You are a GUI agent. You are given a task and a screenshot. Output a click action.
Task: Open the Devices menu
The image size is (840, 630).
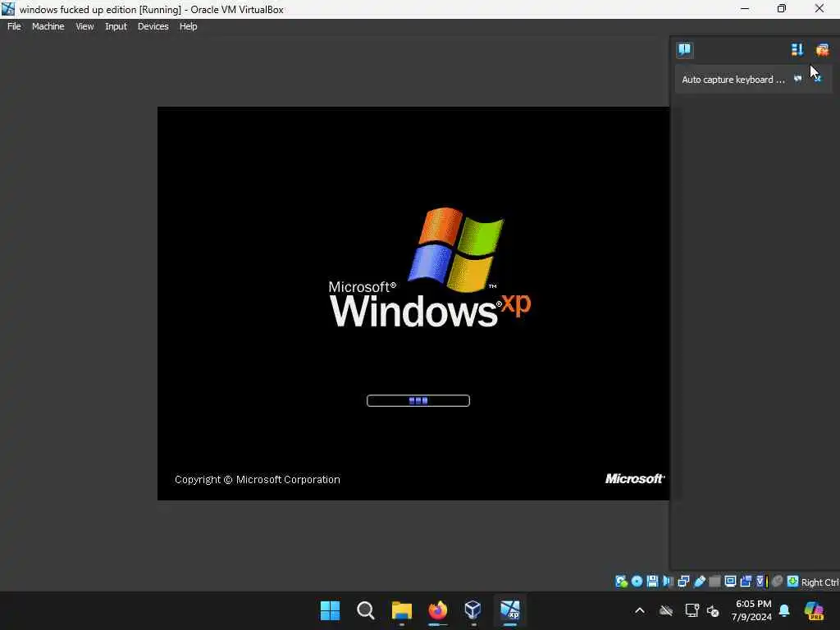tap(153, 26)
